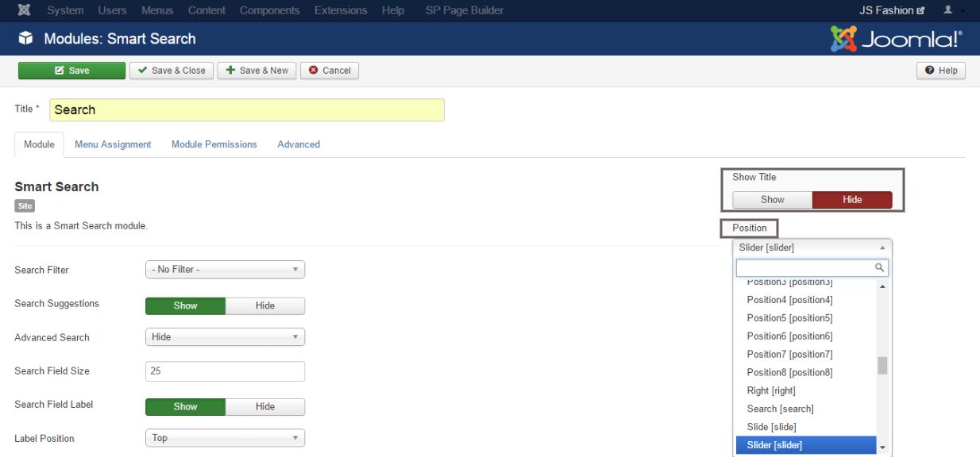The width and height of the screenshot is (980, 457).
Task: Select Search [search] position option
Action: (x=805, y=409)
